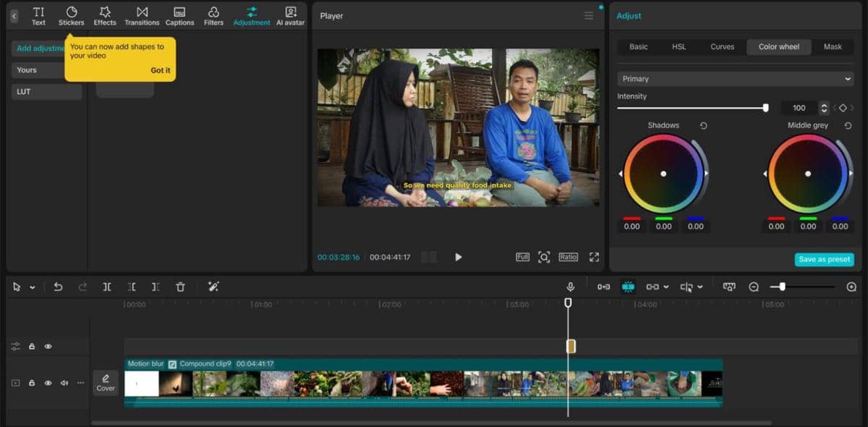Delete clip with the trash icon
Image resolution: width=868 pixels, height=427 pixels.
tap(180, 287)
